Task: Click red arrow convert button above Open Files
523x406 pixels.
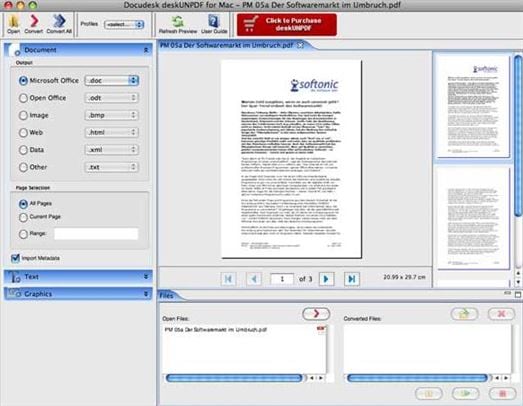Action: (x=316, y=314)
